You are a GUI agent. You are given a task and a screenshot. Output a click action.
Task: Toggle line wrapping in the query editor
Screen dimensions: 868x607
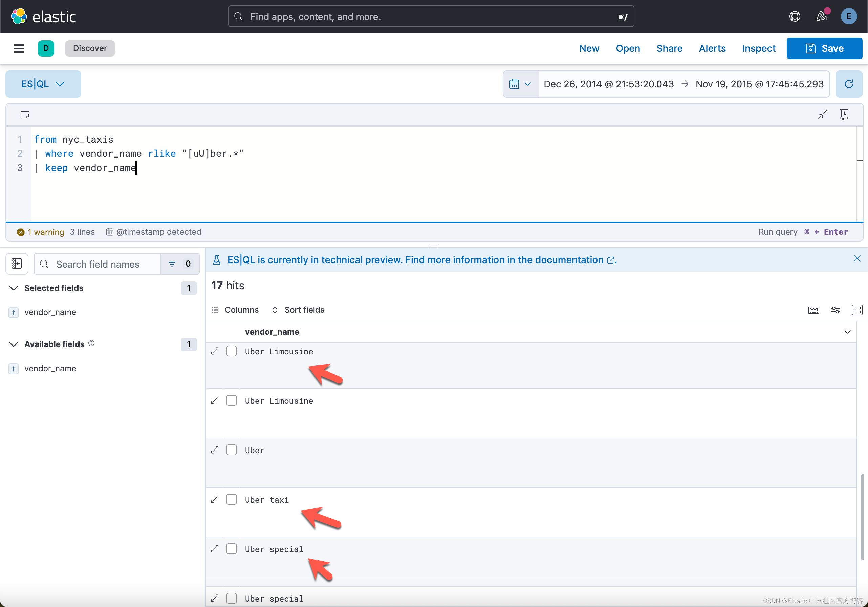25,114
